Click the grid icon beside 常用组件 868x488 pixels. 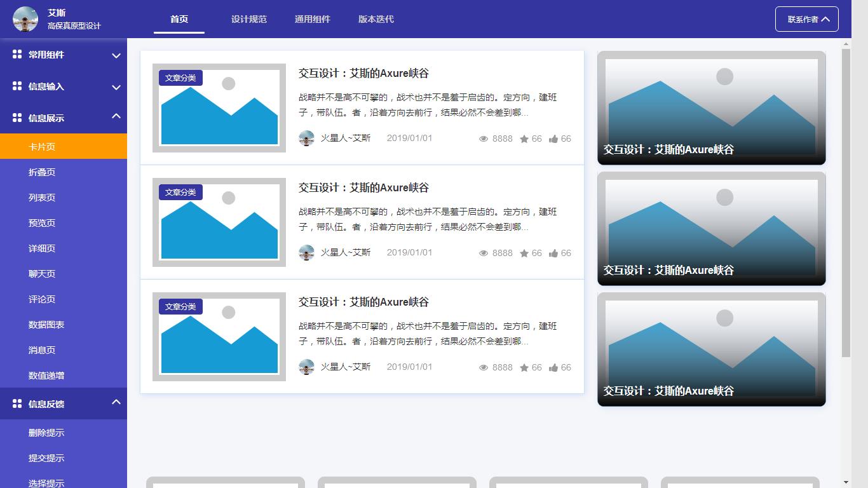pyautogui.click(x=17, y=55)
